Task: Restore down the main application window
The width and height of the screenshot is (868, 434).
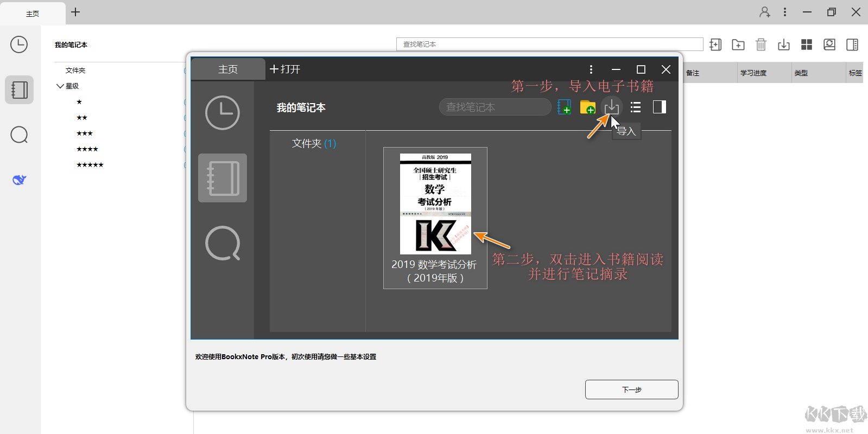Action: click(832, 12)
